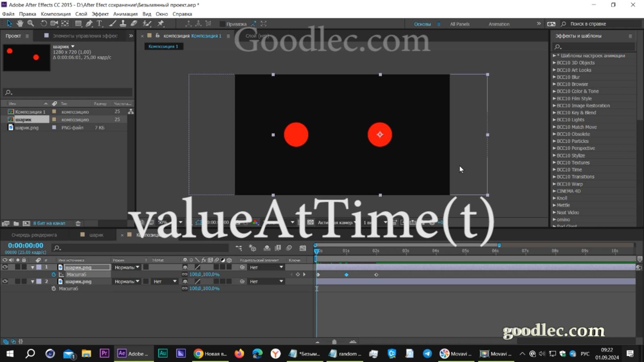Select the Rotation tool
This screenshot has height=362, width=644.
click(43, 24)
